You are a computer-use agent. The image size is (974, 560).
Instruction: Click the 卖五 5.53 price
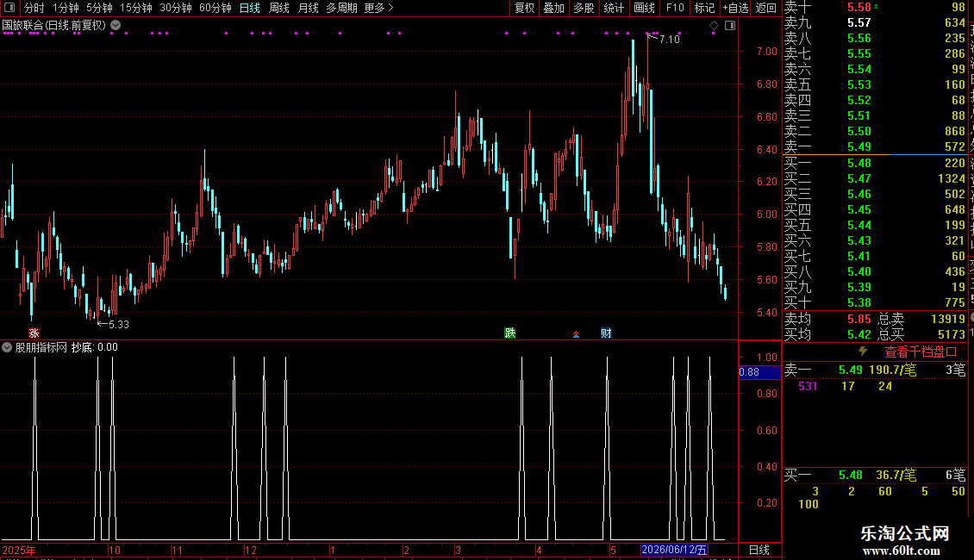pos(859,84)
